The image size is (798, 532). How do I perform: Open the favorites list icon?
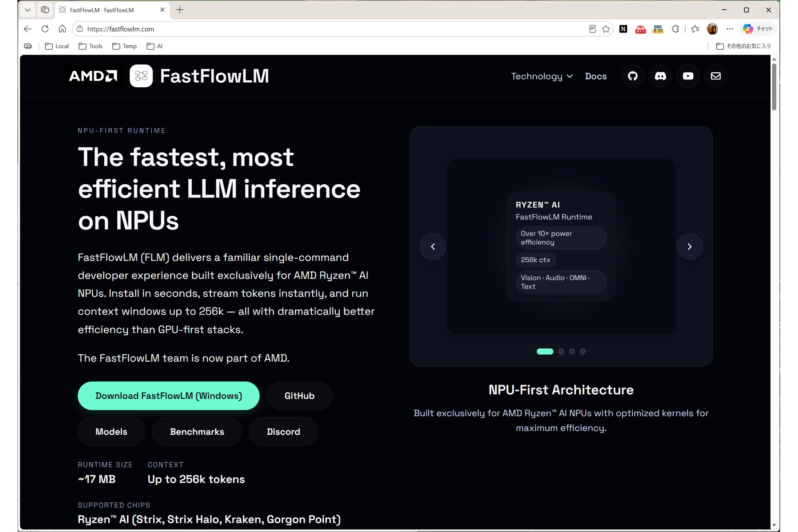coord(695,29)
